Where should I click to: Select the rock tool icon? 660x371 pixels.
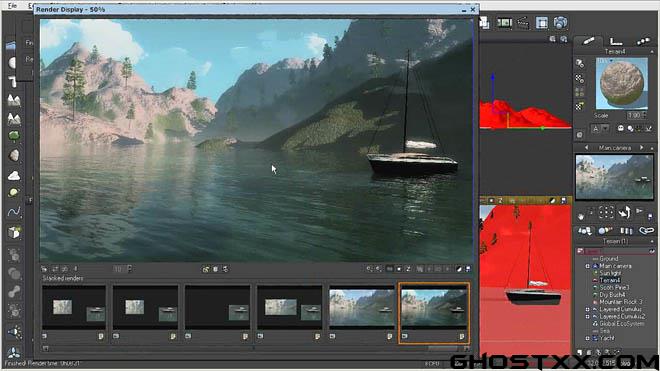click(14, 155)
